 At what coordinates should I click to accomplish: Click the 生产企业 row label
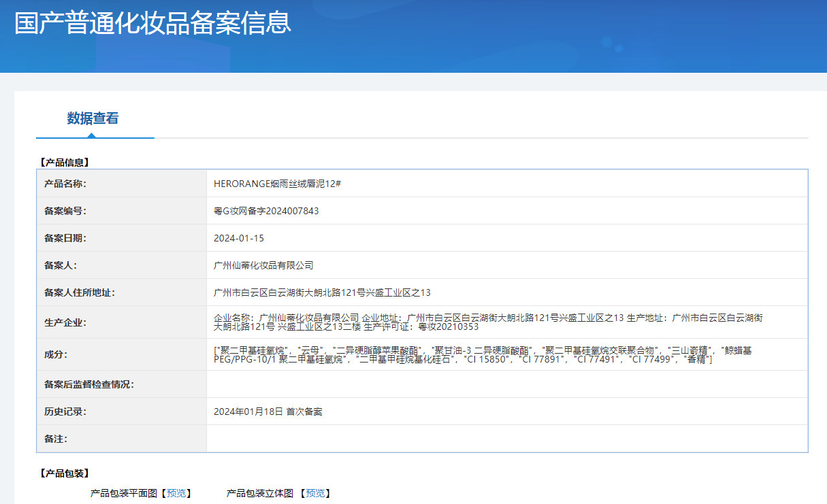click(x=65, y=322)
